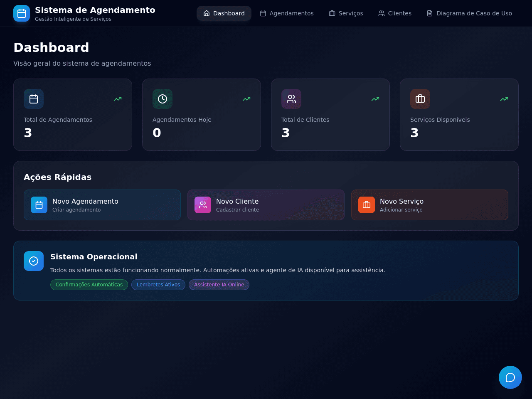Open the chat assistant floating button
The width and height of the screenshot is (532, 399).
pyautogui.click(x=510, y=377)
